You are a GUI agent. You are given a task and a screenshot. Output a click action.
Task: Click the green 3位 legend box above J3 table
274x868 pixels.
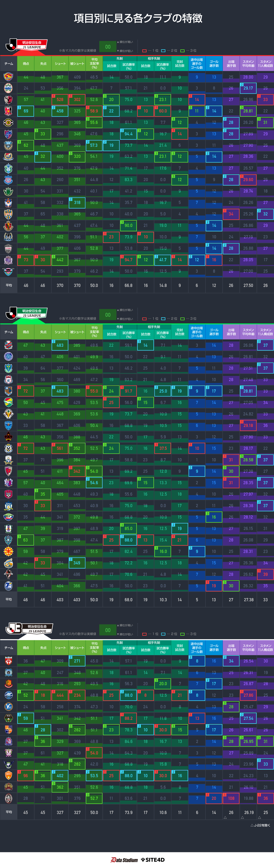(182, 634)
